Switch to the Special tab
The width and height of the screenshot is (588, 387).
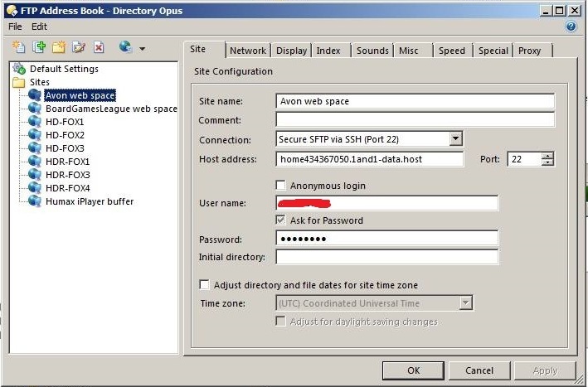point(493,51)
